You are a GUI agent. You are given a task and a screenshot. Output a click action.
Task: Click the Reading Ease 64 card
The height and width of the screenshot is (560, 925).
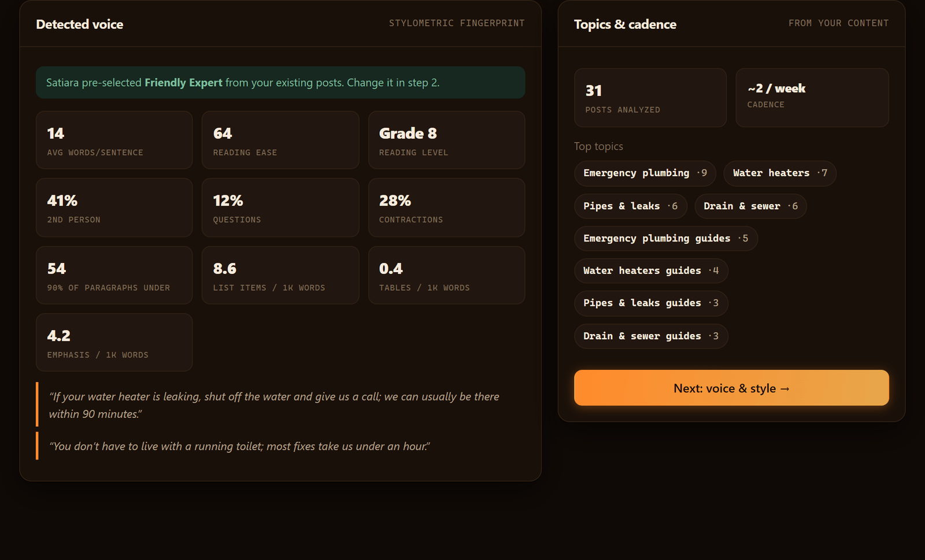point(280,140)
